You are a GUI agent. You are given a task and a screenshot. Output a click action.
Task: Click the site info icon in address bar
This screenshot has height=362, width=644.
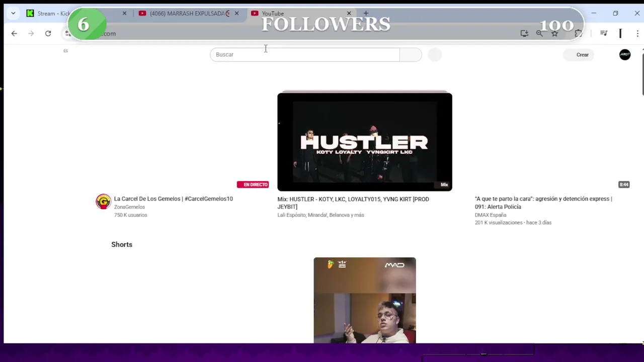67,33
